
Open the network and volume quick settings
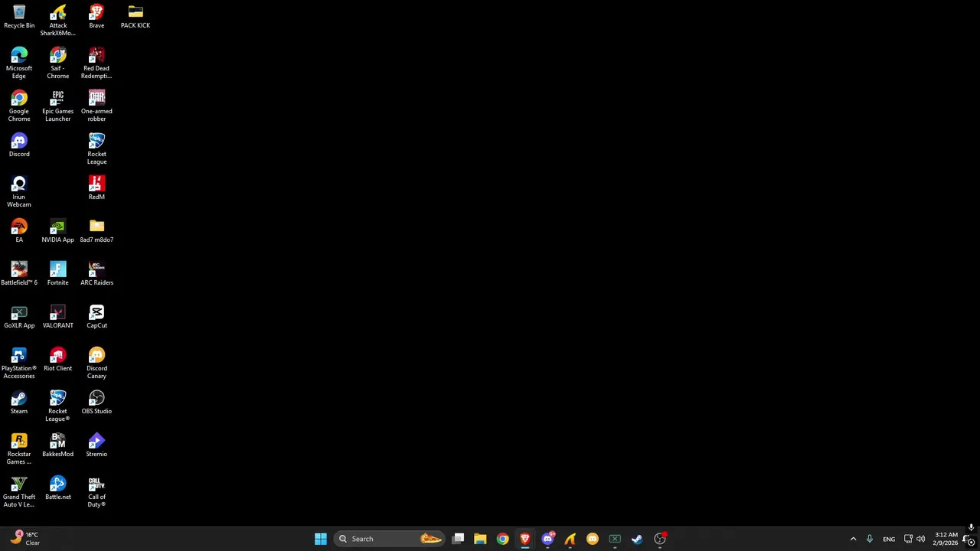point(914,539)
